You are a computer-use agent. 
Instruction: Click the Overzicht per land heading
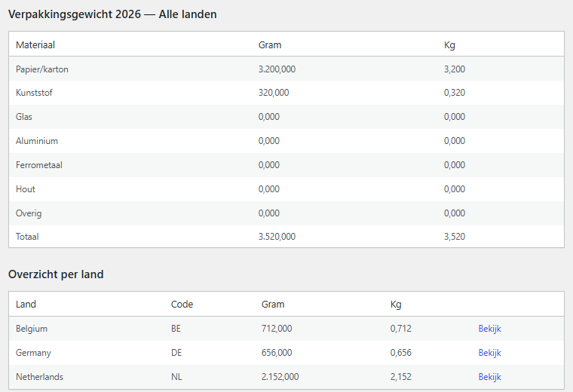56,274
